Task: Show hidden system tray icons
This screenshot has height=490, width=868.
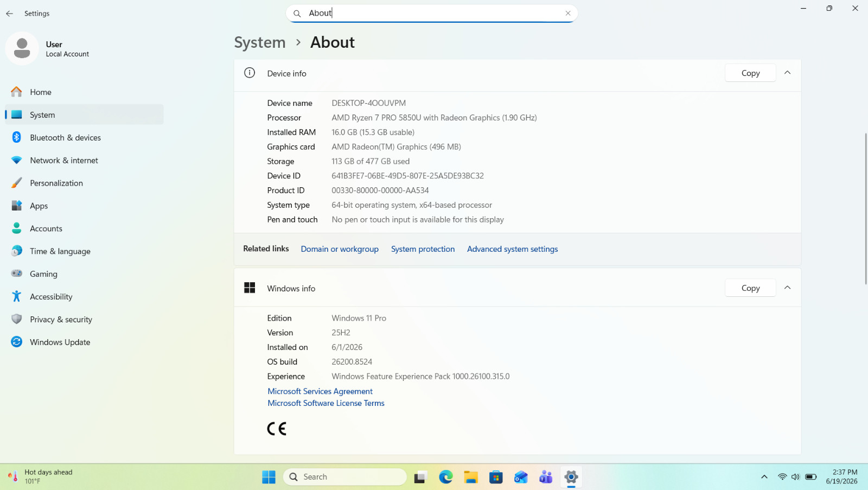Action: (764, 477)
